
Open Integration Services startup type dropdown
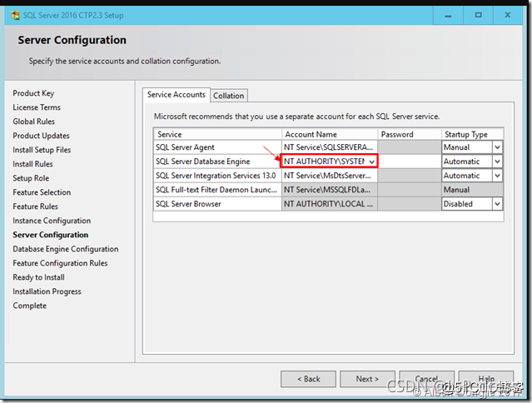[x=497, y=176]
